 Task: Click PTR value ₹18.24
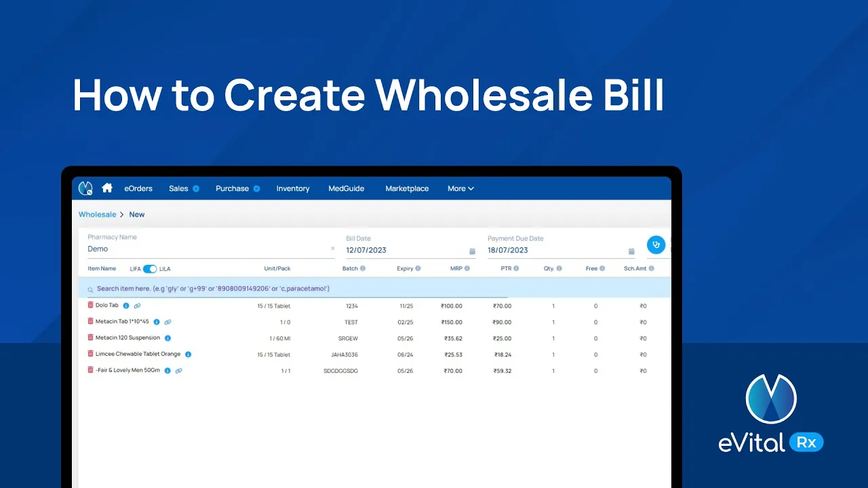(502, 354)
